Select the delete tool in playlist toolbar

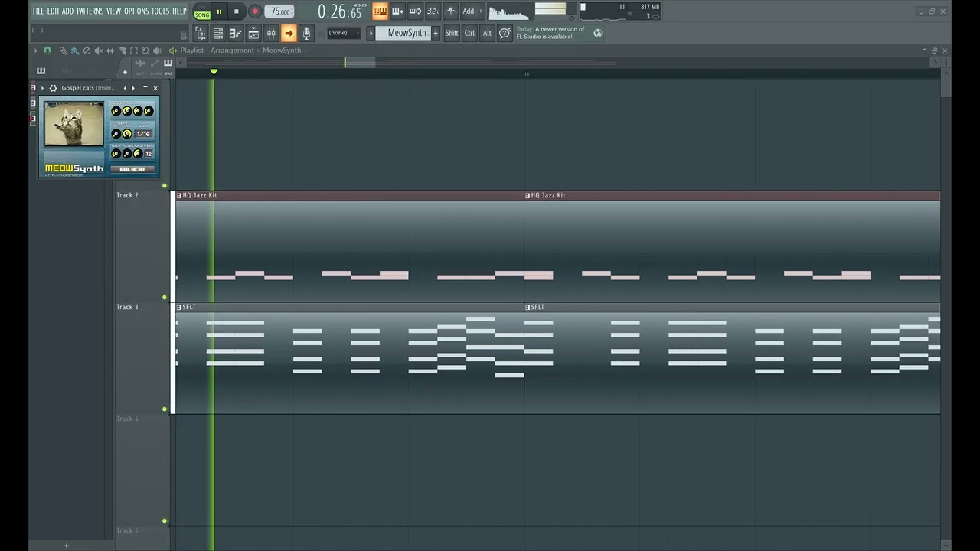(x=87, y=51)
